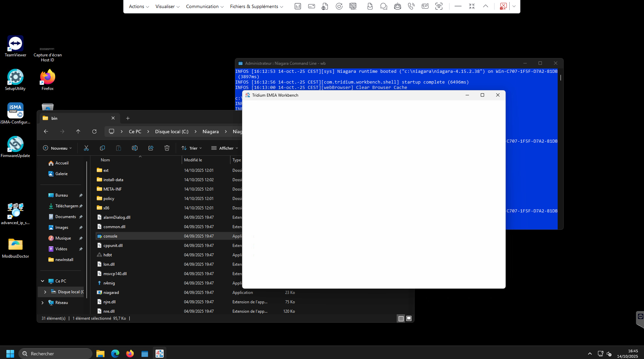This screenshot has height=359, width=644.
Task: Open Documents in the Explorer sidebar
Action: click(x=66, y=217)
